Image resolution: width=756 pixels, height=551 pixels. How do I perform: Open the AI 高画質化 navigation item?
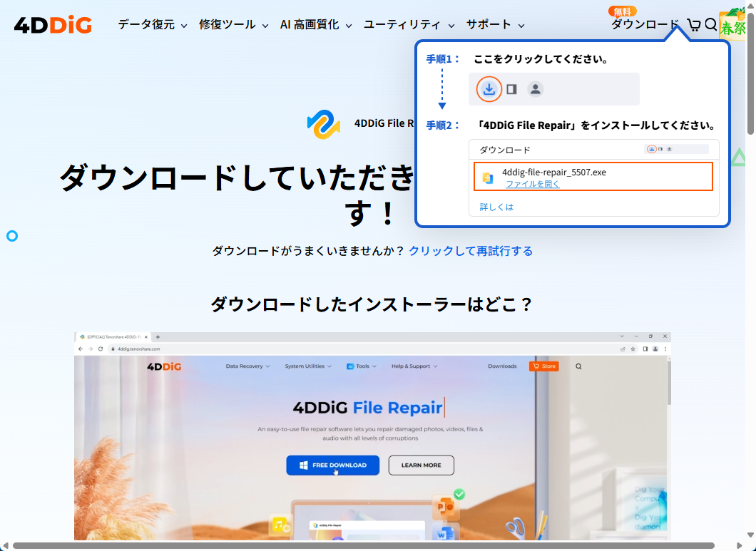(310, 24)
